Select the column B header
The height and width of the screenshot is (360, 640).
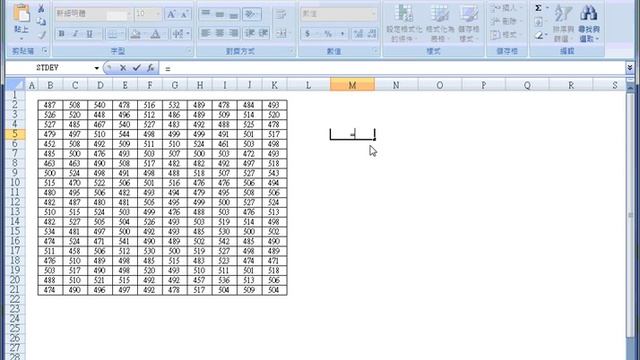point(50,85)
